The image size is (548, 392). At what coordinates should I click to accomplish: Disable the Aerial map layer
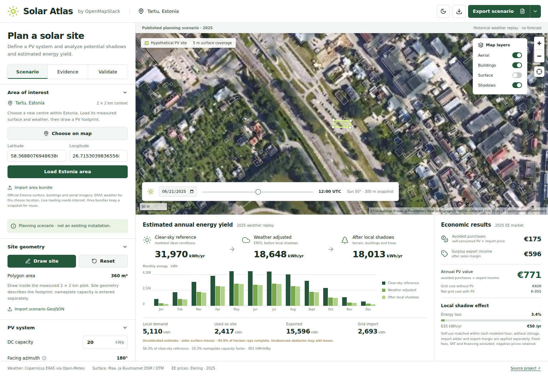(x=517, y=55)
